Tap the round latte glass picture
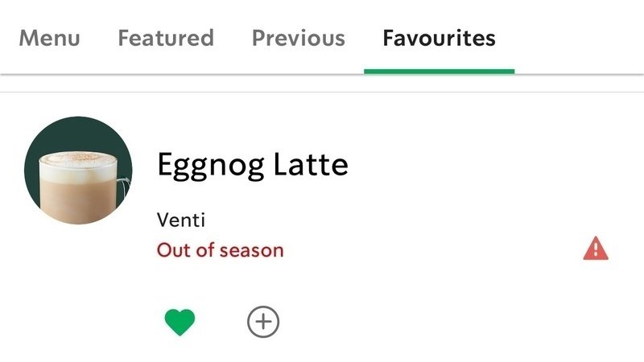644x362 pixels. [78, 171]
